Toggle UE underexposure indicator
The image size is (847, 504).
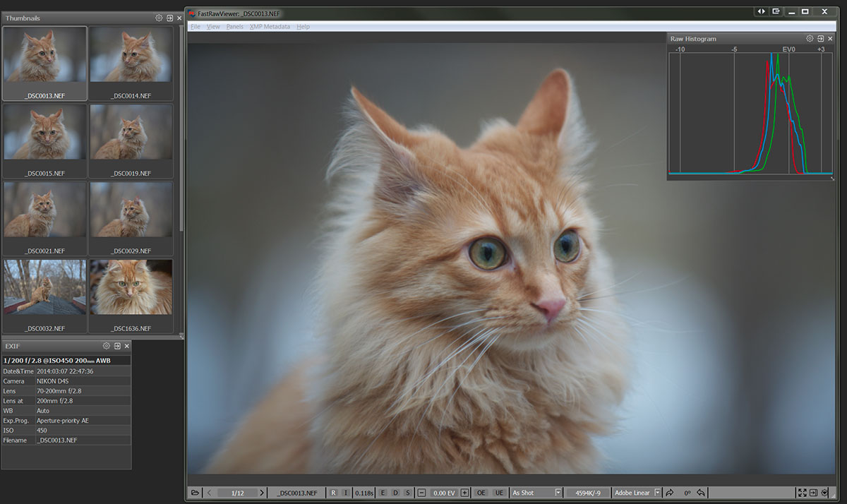coord(499,493)
